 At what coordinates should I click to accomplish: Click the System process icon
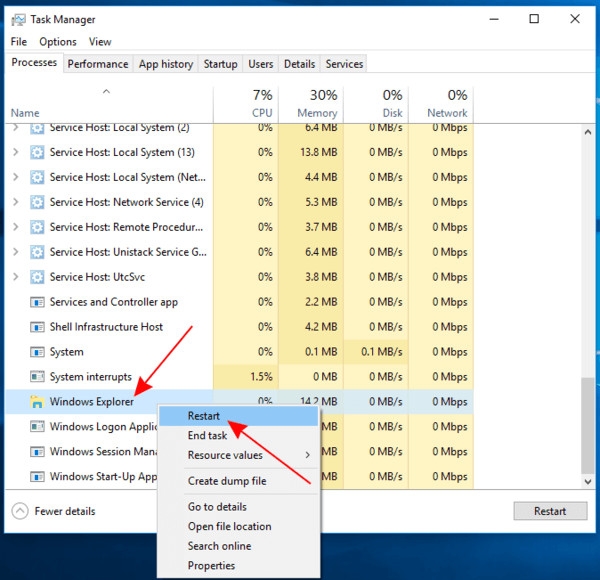37,352
